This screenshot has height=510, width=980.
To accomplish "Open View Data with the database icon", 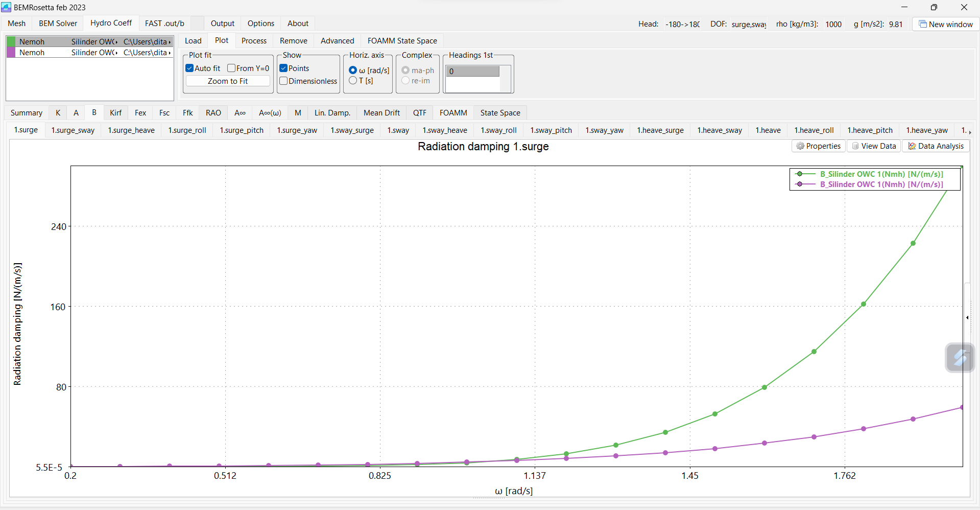I will click(x=873, y=146).
